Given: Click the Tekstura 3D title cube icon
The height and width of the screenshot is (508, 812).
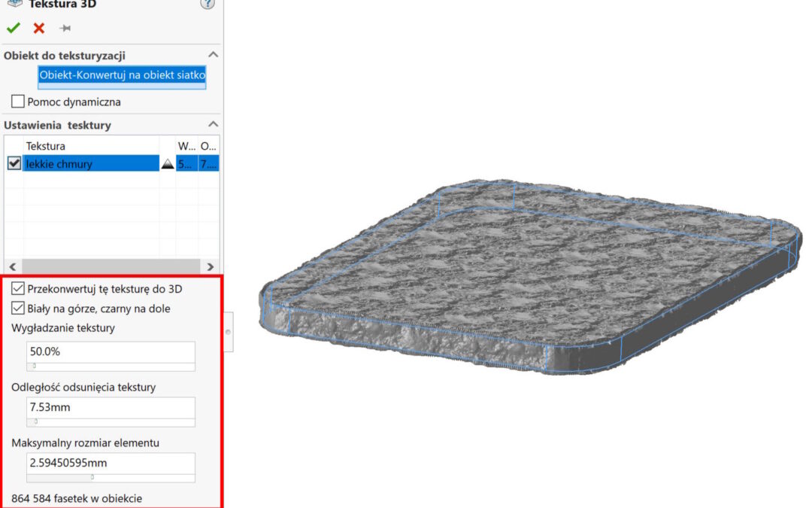Looking at the screenshot, I should 14,4.
